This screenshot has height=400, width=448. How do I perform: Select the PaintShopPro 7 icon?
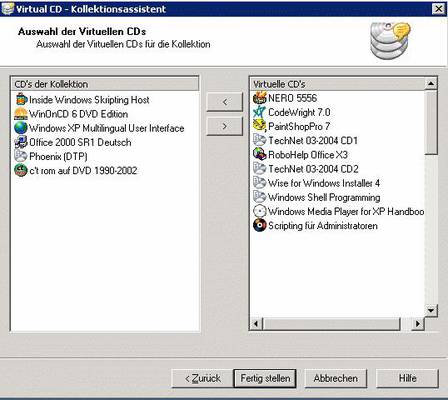pos(259,126)
